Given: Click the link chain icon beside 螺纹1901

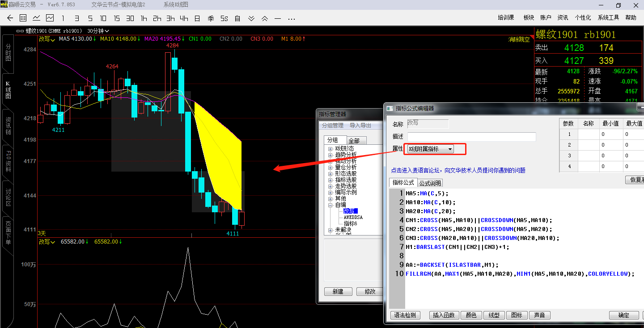Looking at the screenshot, I should click(20, 31).
